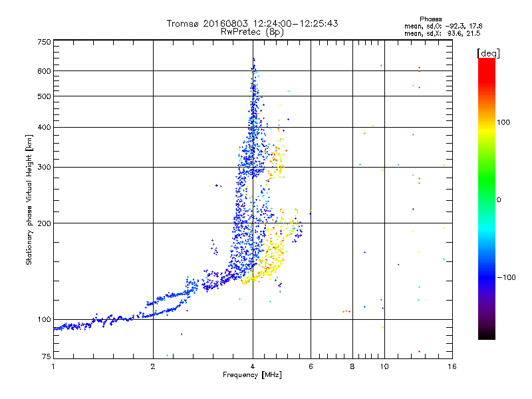Click the plot title 'Tromsø 20160803 12:24:00-12:25:43'
Screen dimensions: 532x399
point(252,23)
